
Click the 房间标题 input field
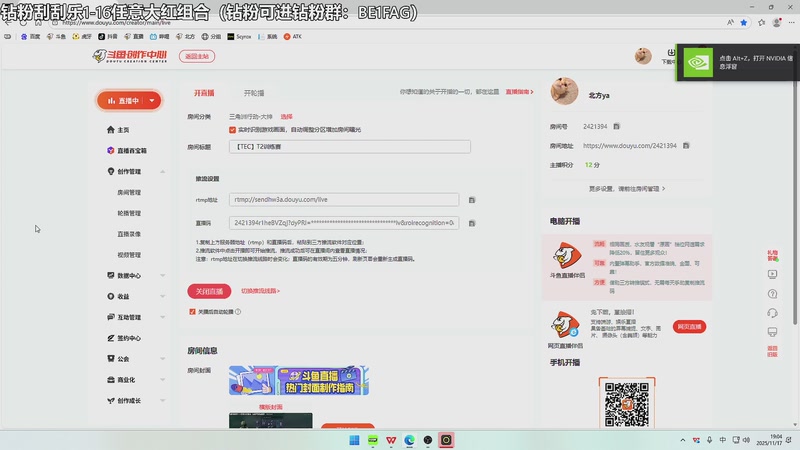click(349, 147)
